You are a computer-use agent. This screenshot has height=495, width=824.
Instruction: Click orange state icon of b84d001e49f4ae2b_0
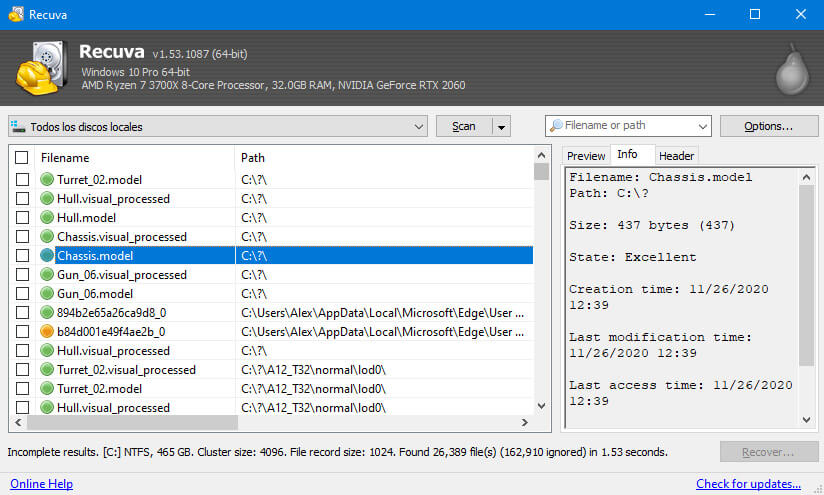click(47, 332)
